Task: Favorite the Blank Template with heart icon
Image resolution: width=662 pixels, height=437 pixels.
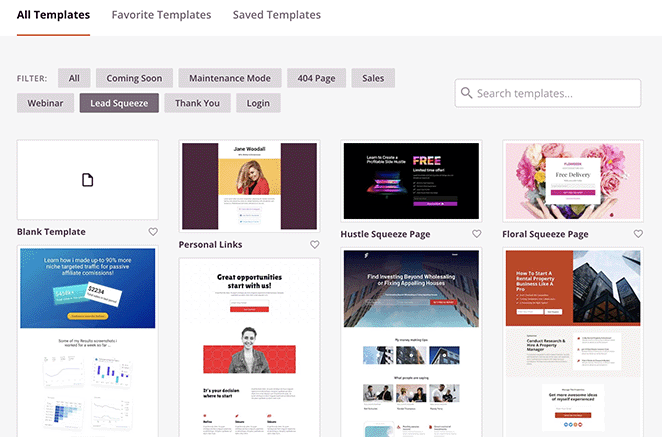Action: click(x=153, y=232)
